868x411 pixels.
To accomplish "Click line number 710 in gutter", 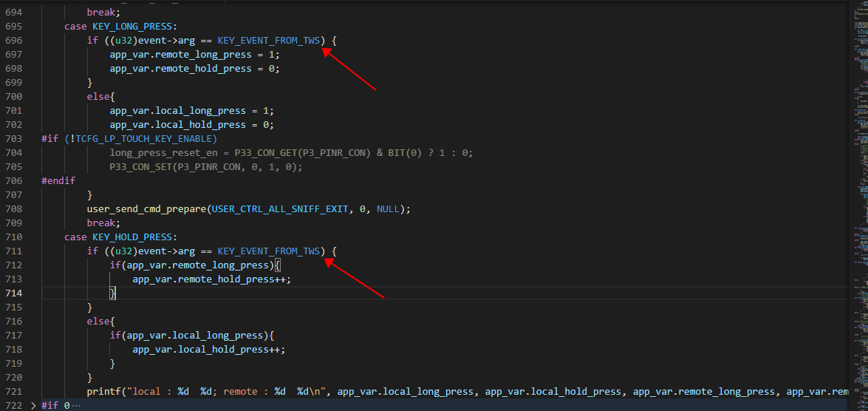I will point(13,237).
